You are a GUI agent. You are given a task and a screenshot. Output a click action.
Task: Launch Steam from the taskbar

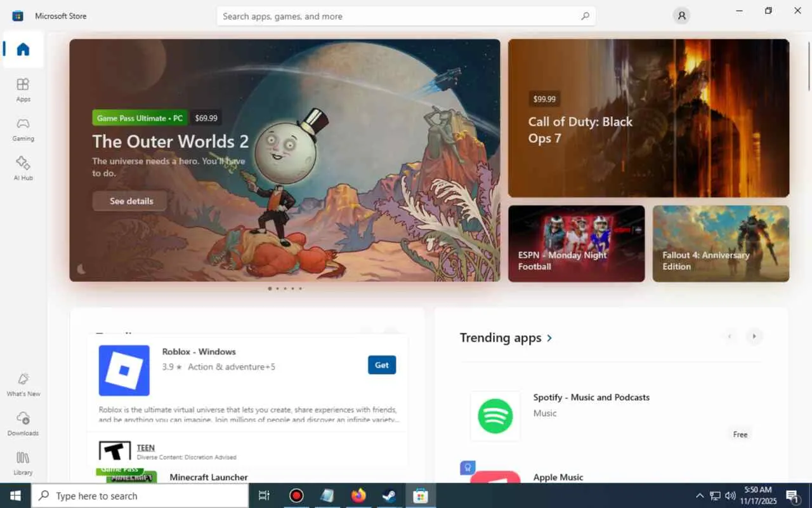coord(389,495)
